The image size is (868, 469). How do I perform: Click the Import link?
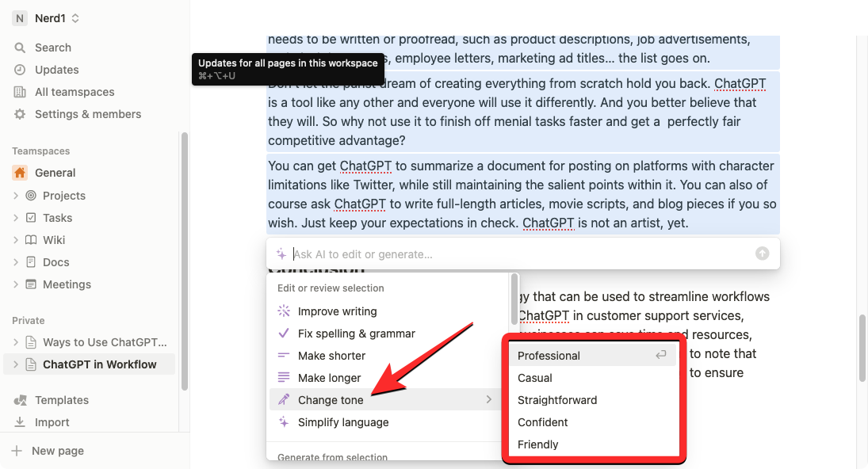(x=52, y=422)
